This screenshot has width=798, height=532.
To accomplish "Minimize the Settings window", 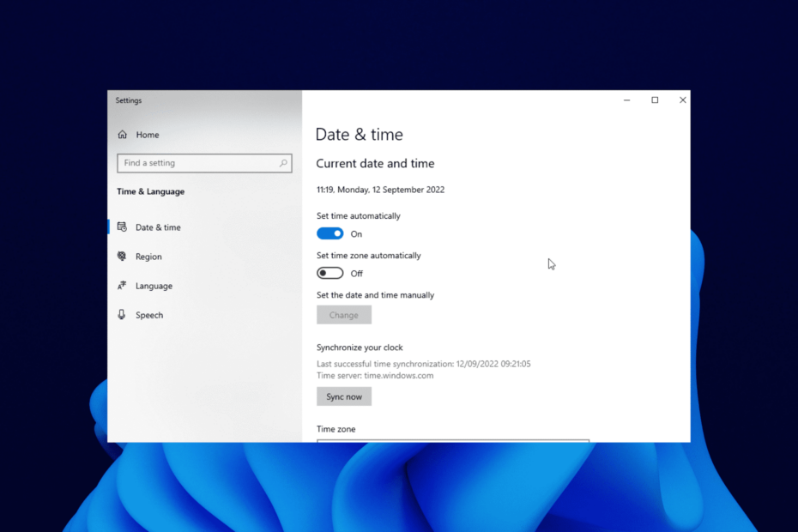I will pos(627,100).
